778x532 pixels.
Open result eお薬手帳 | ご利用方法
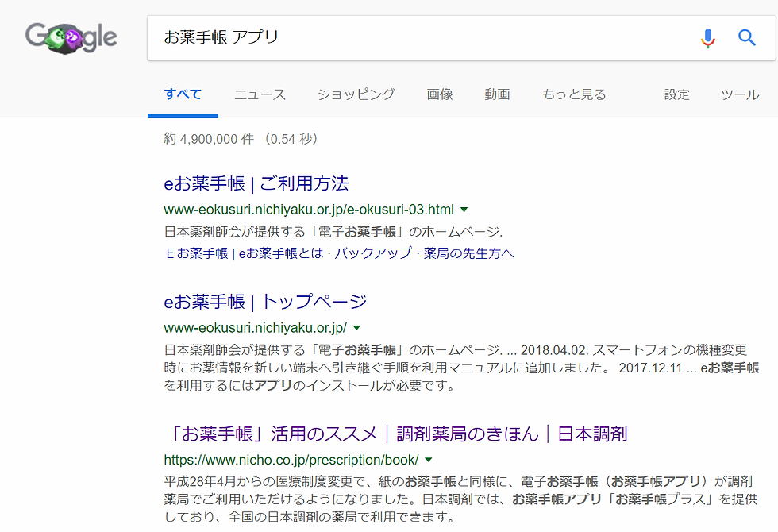point(256,183)
